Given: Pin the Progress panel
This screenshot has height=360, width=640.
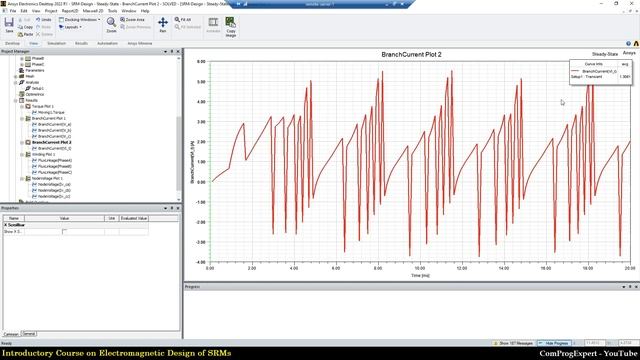Looking at the screenshot, I should pos(630,287).
